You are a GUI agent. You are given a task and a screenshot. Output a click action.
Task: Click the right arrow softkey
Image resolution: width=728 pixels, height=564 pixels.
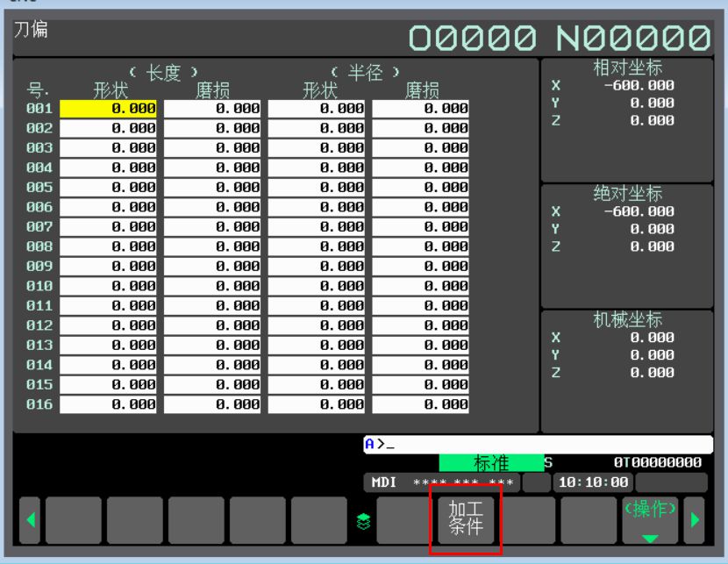[695, 519]
